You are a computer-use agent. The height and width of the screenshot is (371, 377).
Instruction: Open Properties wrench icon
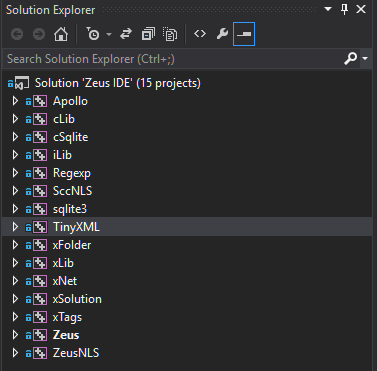tap(222, 34)
